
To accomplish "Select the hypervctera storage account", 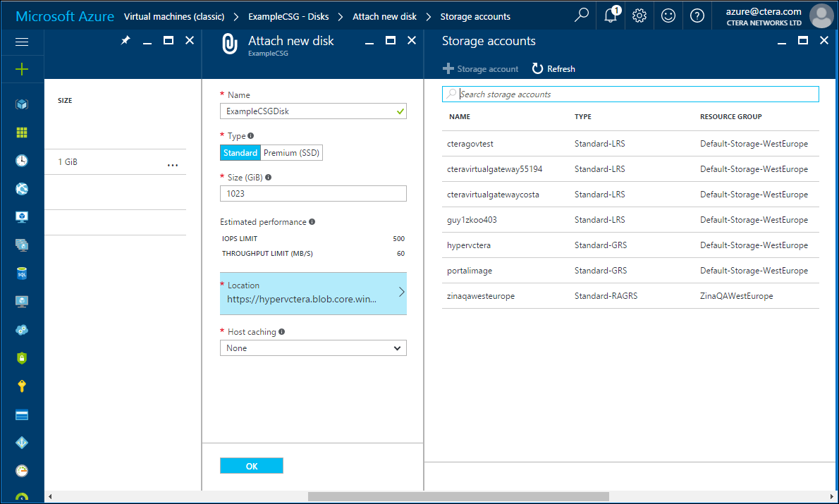I will click(630, 245).
